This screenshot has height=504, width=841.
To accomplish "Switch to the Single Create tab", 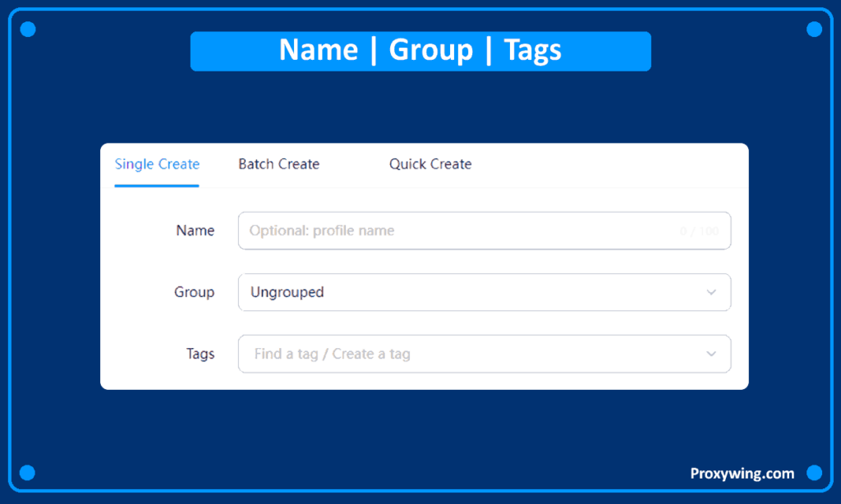I will coord(157,164).
